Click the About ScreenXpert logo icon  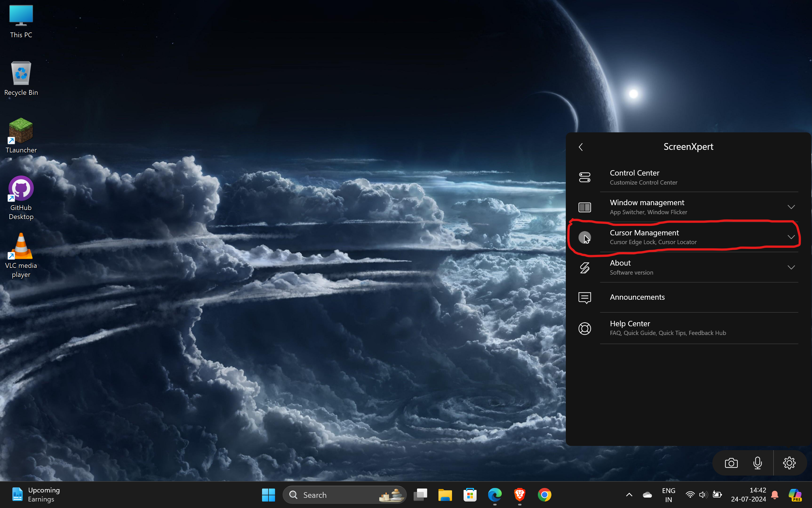click(584, 268)
